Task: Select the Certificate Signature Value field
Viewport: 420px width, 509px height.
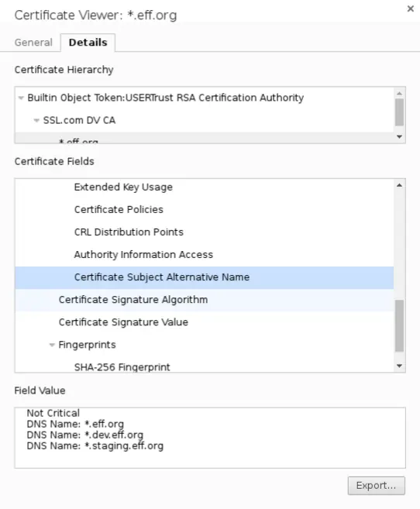Action: pos(204,322)
